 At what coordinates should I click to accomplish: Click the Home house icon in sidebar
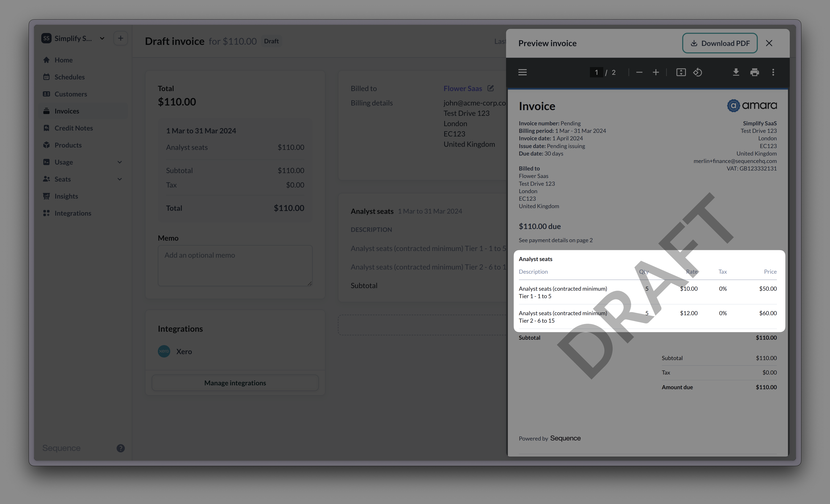tap(46, 60)
